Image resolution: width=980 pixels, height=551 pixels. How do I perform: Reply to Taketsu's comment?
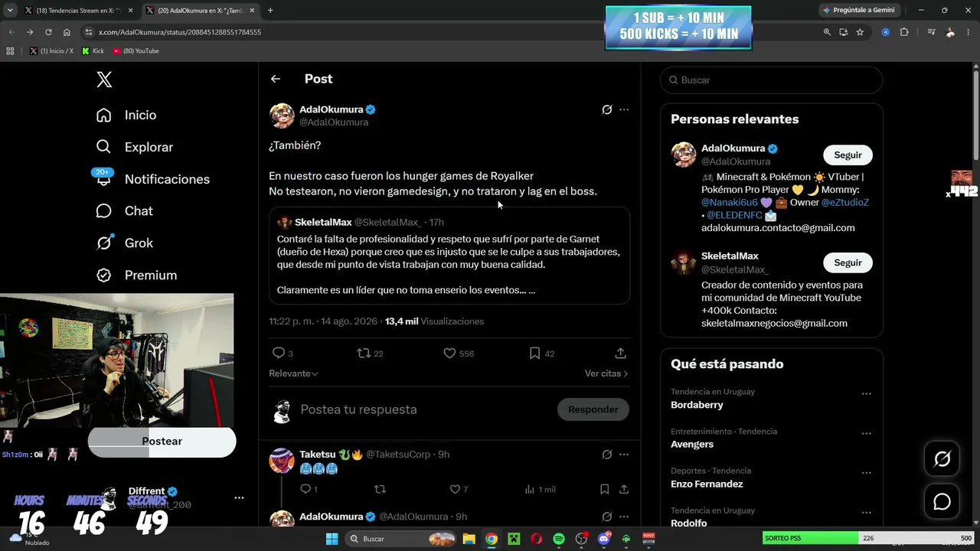pos(308,489)
